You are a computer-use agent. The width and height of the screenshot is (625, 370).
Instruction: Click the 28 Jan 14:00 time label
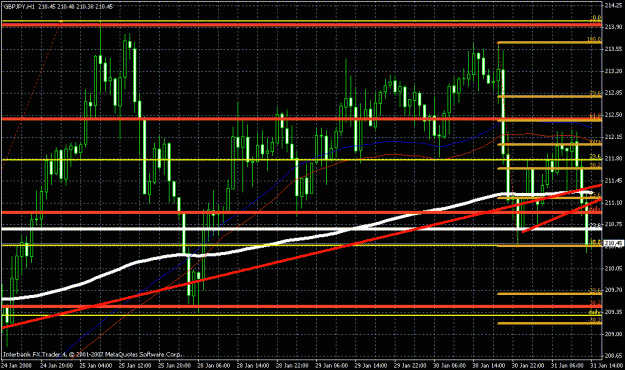[x=253, y=366]
